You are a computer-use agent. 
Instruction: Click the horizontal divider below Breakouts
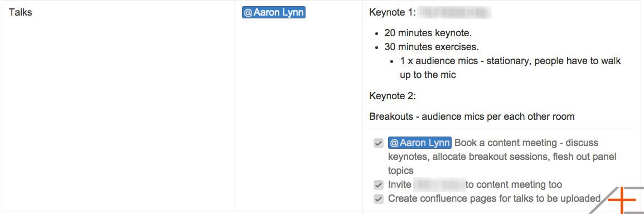click(x=501, y=129)
